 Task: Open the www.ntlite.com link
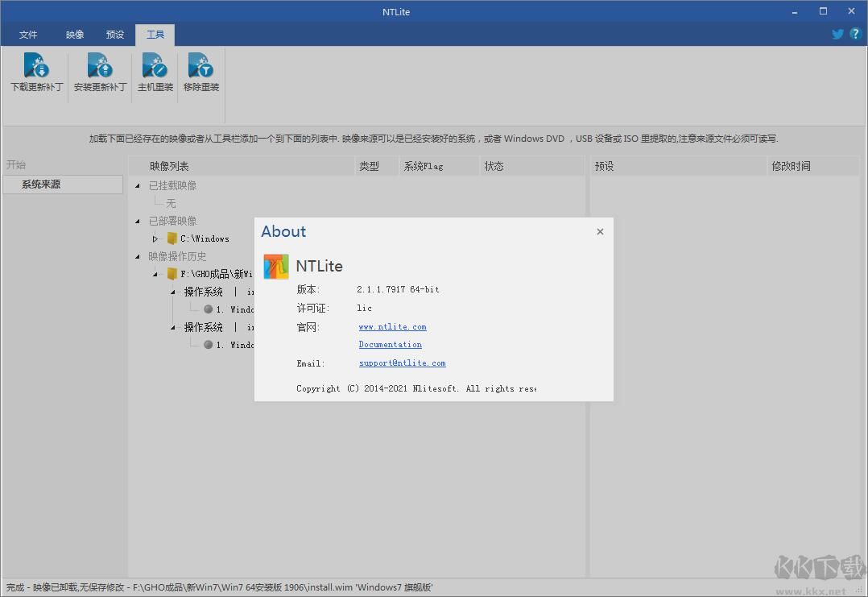click(x=392, y=327)
